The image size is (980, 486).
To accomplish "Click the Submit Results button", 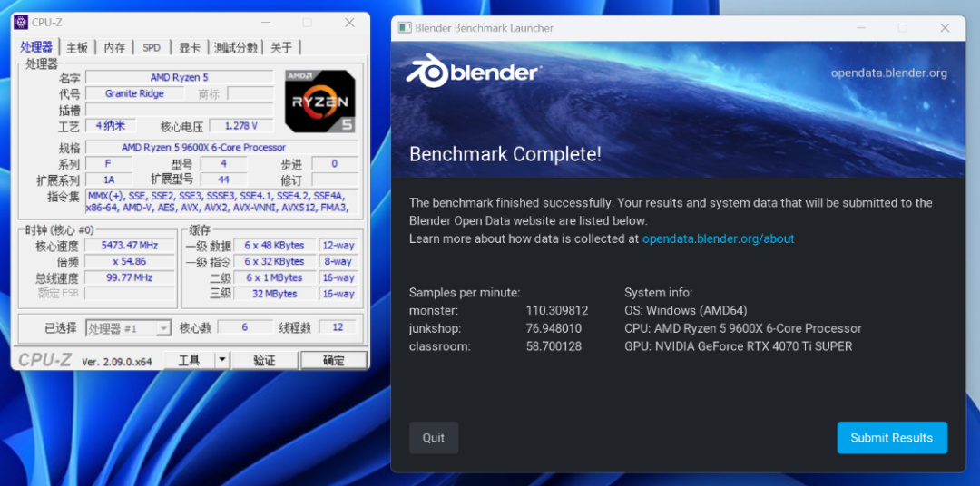I will pos(892,438).
